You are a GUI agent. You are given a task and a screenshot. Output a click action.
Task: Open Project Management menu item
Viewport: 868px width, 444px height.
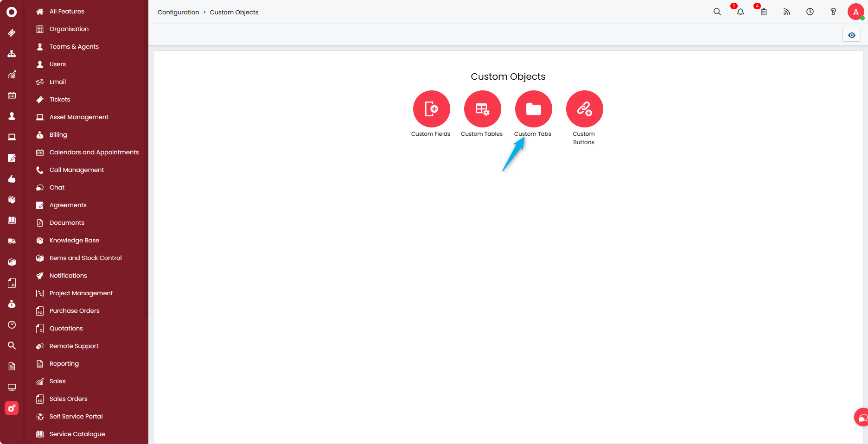pos(81,293)
